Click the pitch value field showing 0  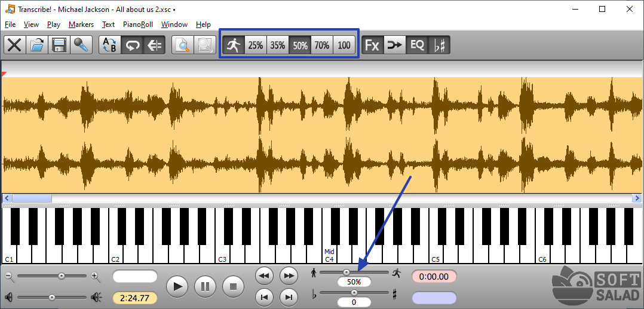pyautogui.click(x=354, y=302)
